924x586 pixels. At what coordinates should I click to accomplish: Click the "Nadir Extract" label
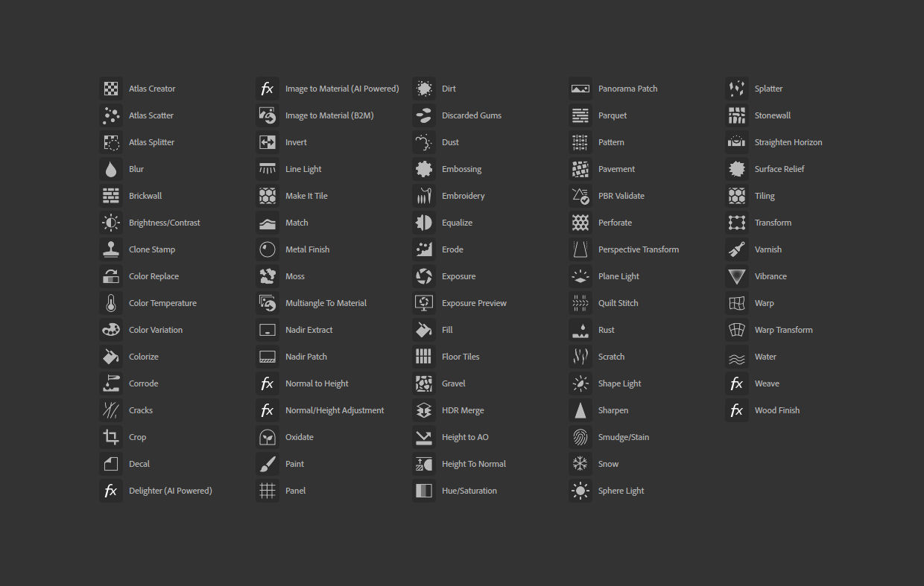click(308, 330)
